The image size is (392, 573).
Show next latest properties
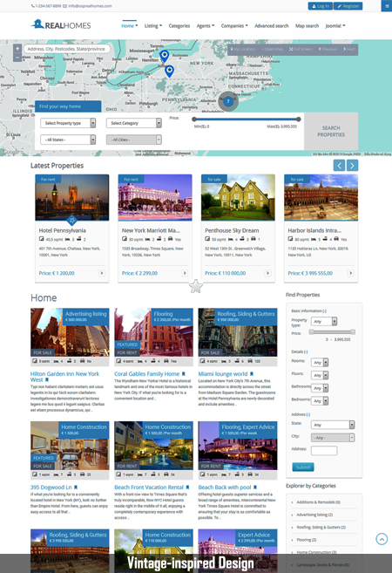coord(352,166)
